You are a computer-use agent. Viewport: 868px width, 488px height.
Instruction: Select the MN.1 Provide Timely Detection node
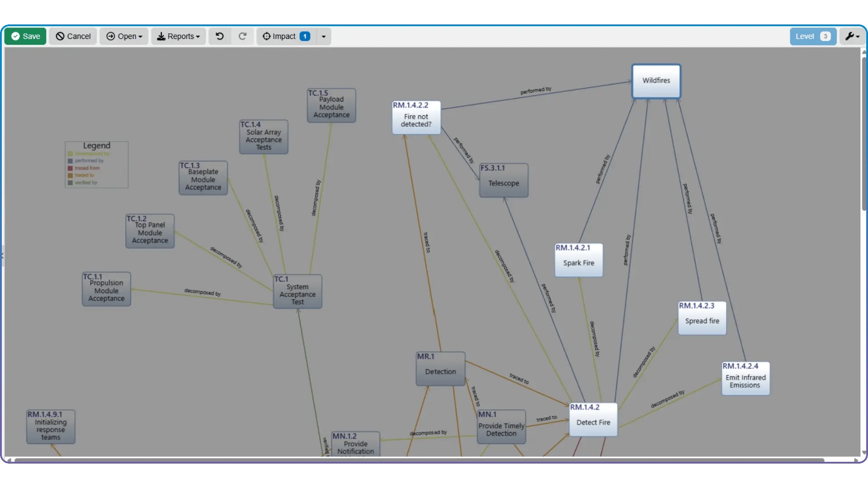(501, 427)
